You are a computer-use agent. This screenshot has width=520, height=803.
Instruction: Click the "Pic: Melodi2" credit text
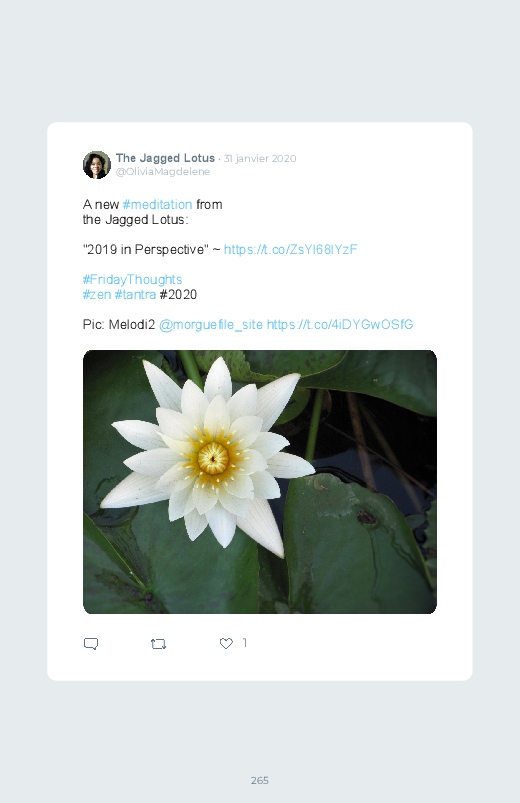click(119, 325)
